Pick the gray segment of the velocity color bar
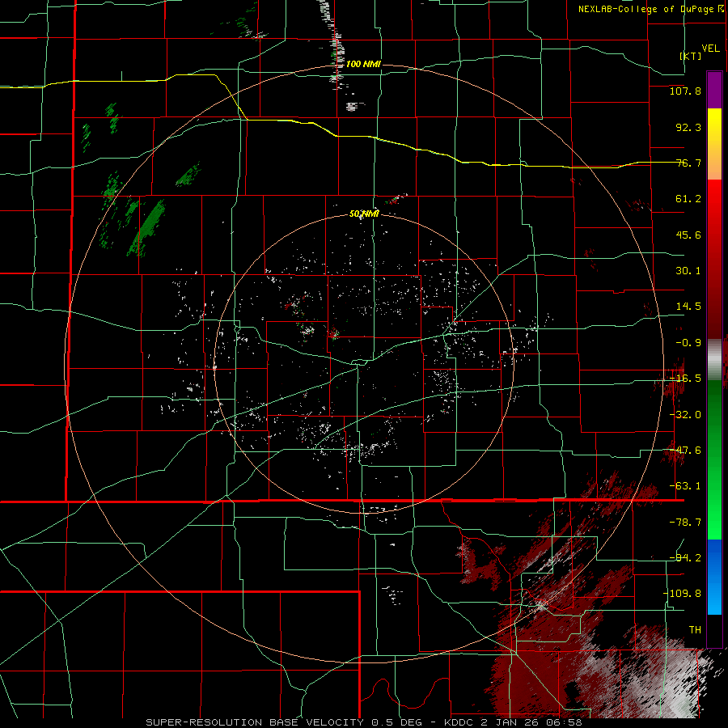The height and width of the screenshot is (728, 728). (x=714, y=360)
